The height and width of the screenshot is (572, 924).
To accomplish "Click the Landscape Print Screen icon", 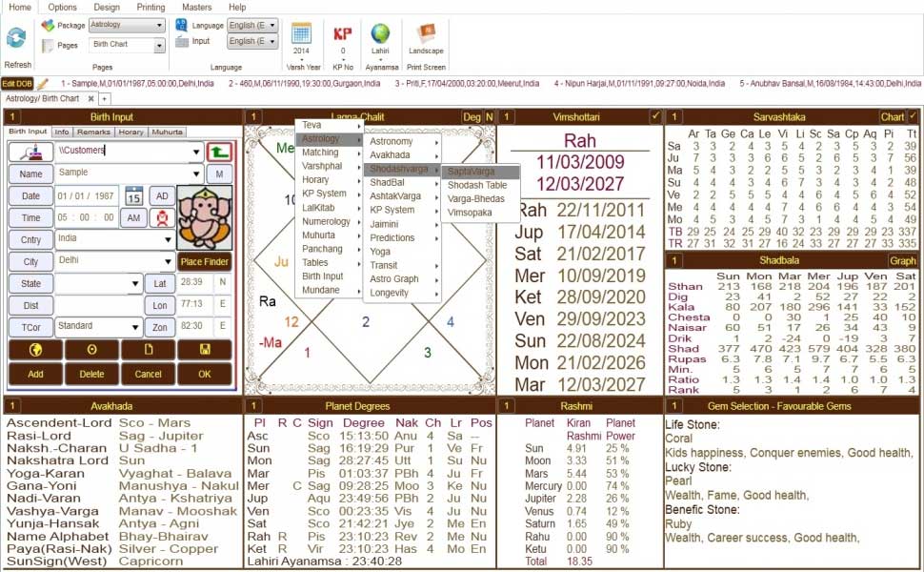I will click(426, 33).
